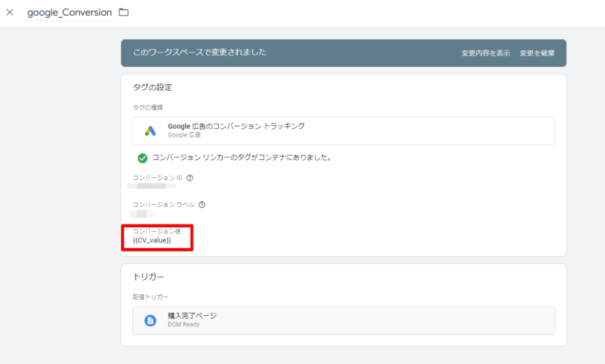The height and width of the screenshot is (364, 605).
Task: Click the このワークスペースで変更されました banner text
Action: 200,53
